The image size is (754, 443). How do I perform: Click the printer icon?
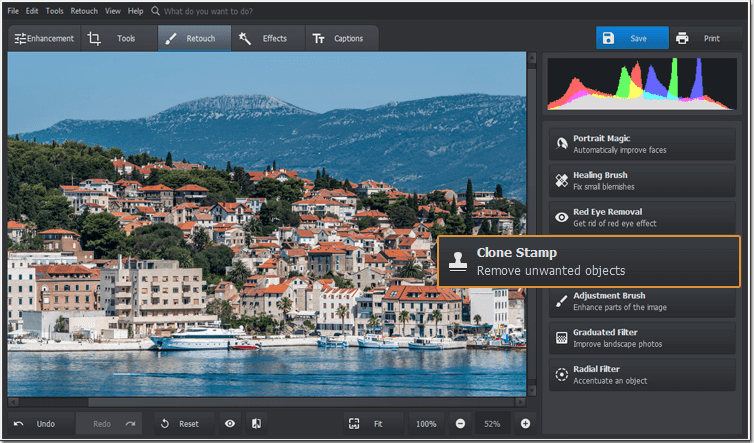pyautogui.click(x=682, y=38)
